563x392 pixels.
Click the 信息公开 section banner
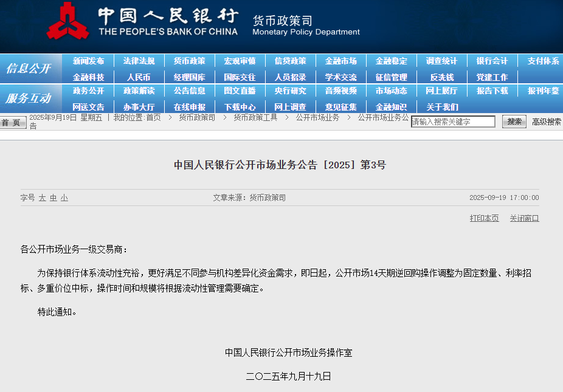click(x=31, y=69)
